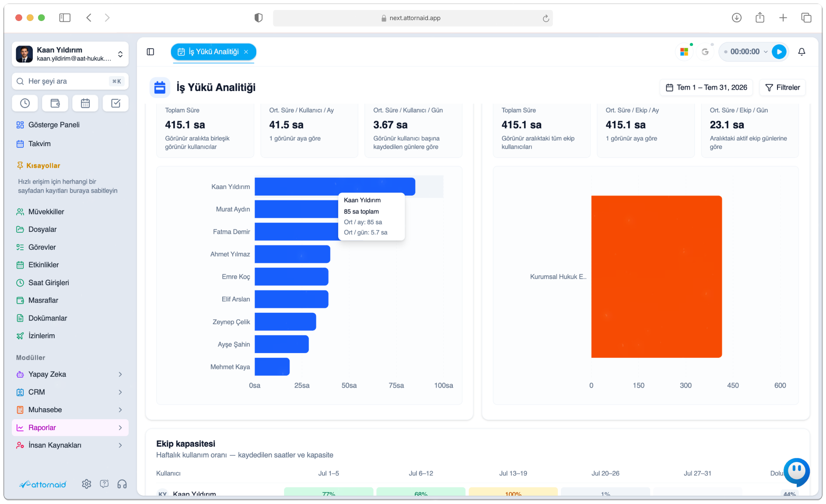This screenshot has width=826, height=504.
Task: Click the 41.5 sa per-user monthly value
Action: coord(286,125)
